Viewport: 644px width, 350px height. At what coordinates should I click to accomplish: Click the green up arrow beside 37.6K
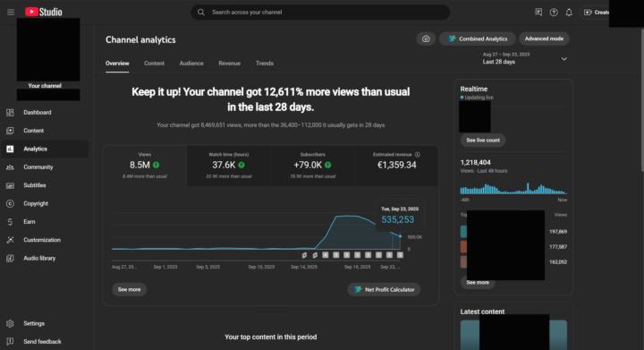[x=241, y=165]
